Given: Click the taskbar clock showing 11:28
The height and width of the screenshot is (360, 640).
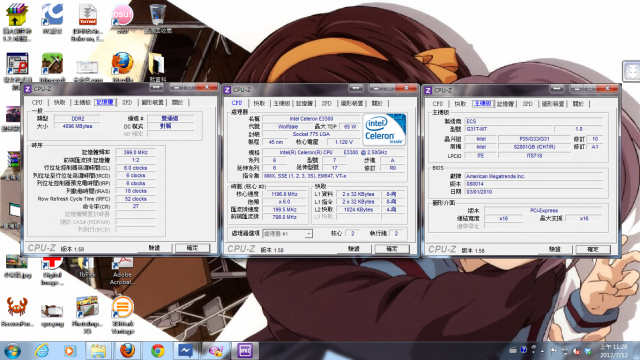Looking at the screenshot, I should [613, 351].
